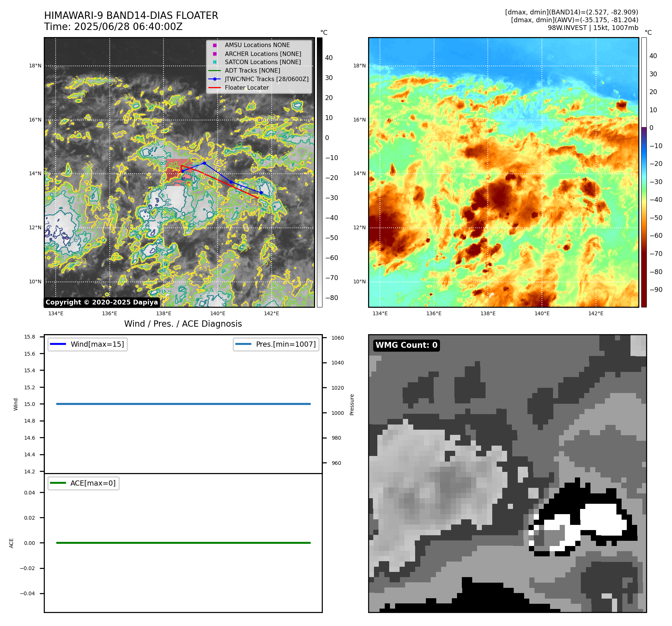
Task: Click the grayscale temperature colorbar
Action: pyautogui.click(x=320, y=172)
